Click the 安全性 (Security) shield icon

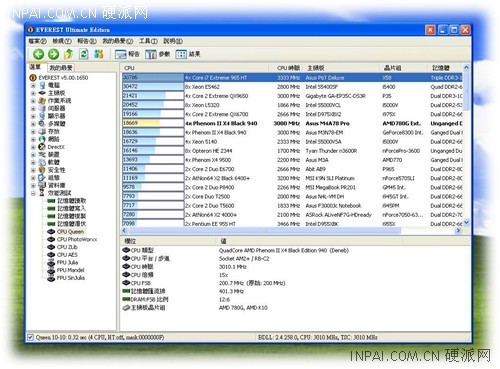coord(42,170)
